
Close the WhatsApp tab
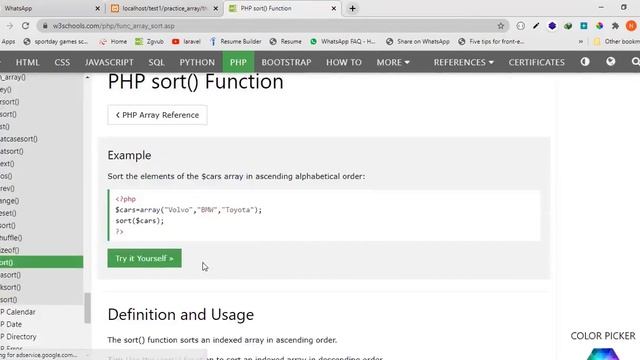click(98, 8)
